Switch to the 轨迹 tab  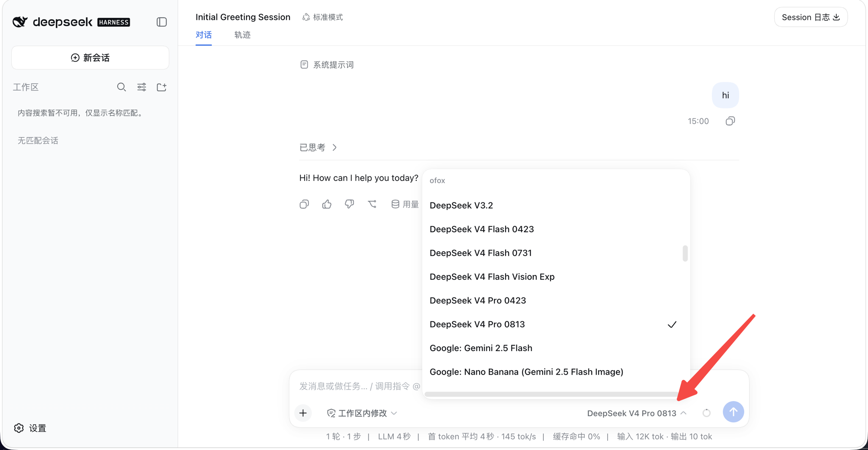click(x=242, y=35)
